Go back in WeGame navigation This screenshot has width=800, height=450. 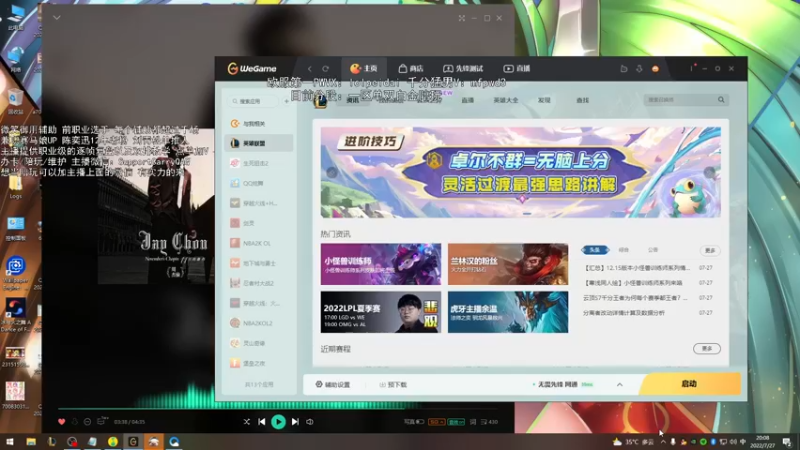point(310,68)
